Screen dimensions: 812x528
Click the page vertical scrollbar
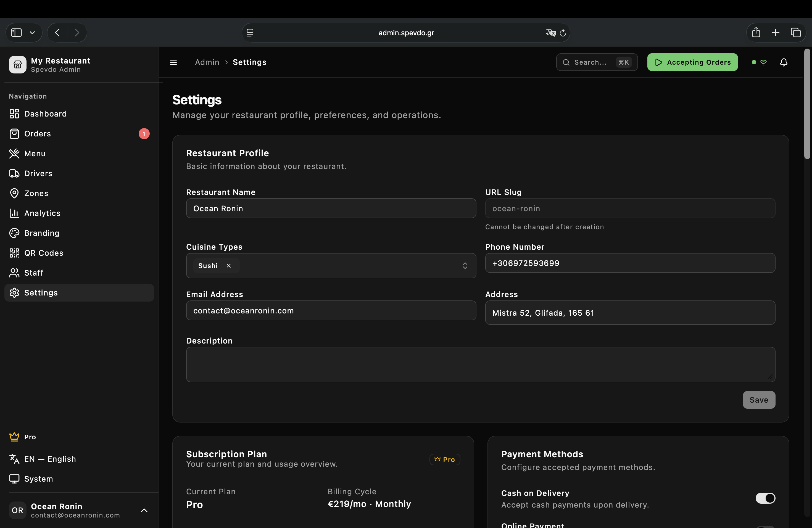click(807, 104)
